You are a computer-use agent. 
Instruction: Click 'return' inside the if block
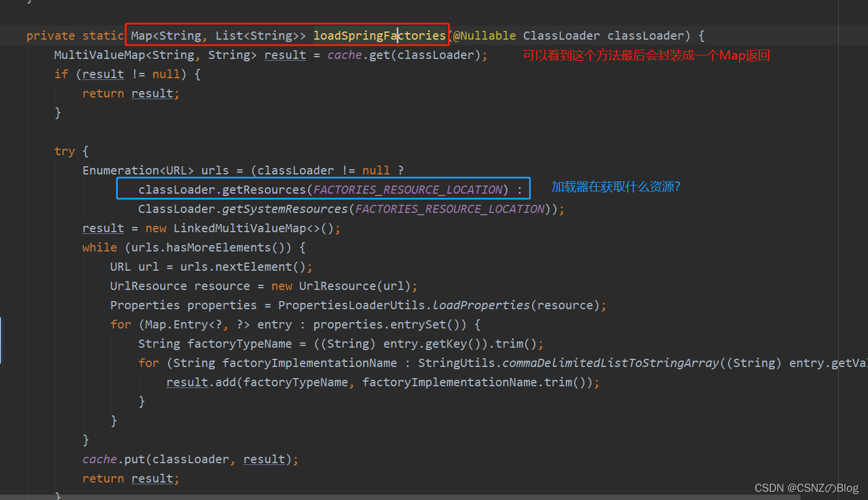(x=103, y=93)
